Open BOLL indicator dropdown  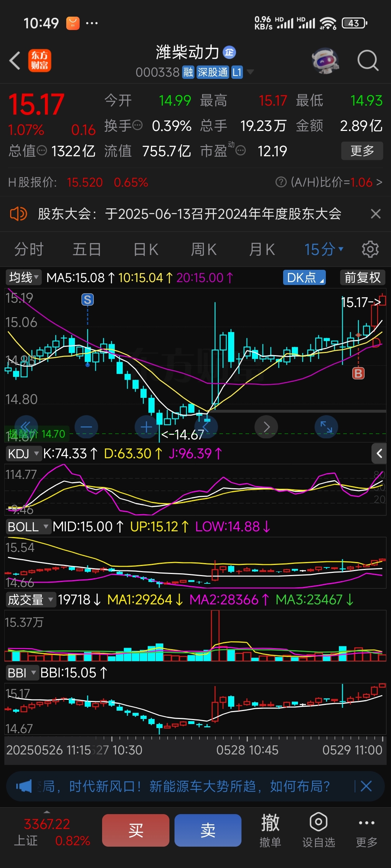pos(29,527)
